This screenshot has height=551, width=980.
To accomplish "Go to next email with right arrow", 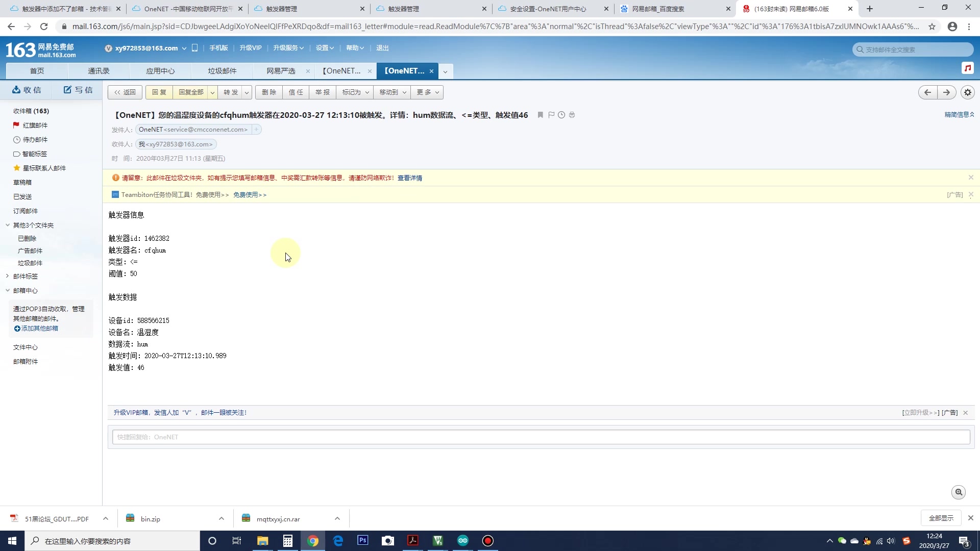I will (x=946, y=92).
